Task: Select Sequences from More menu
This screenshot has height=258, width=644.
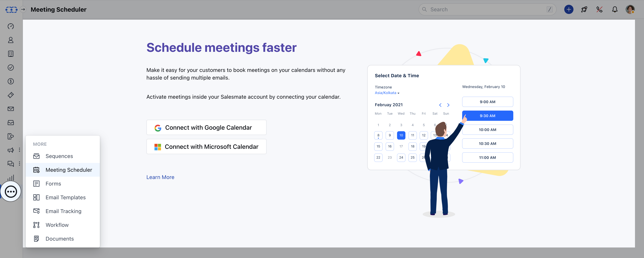Action: click(x=59, y=156)
